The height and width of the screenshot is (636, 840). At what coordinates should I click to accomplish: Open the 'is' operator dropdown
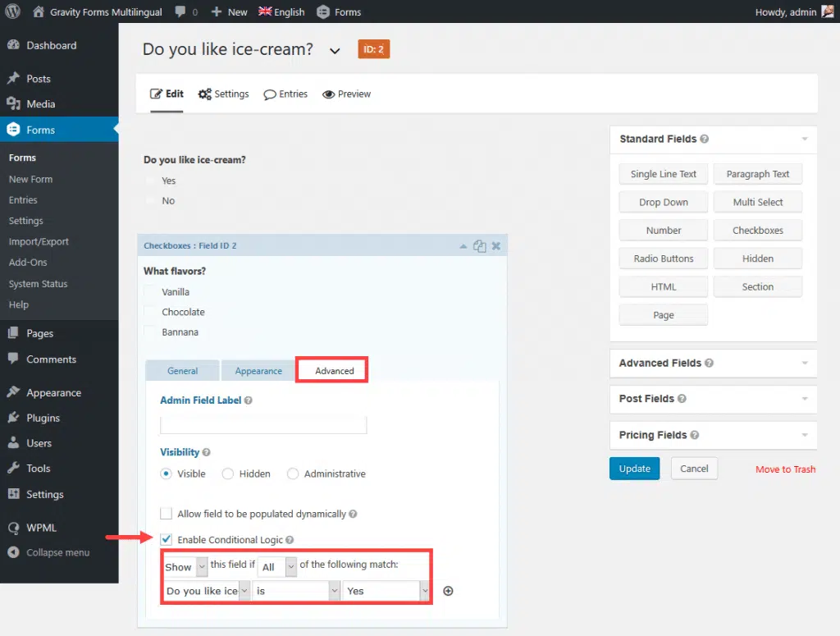[296, 591]
